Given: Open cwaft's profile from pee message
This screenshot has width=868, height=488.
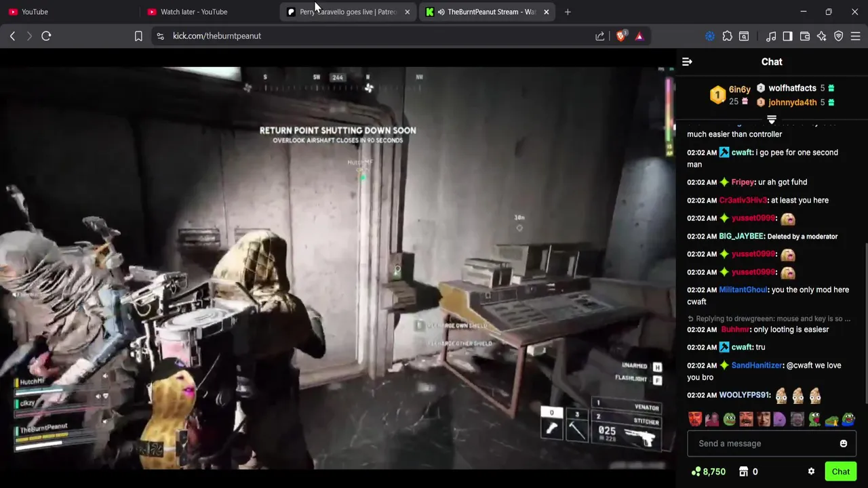Looking at the screenshot, I should click(742, 152).
